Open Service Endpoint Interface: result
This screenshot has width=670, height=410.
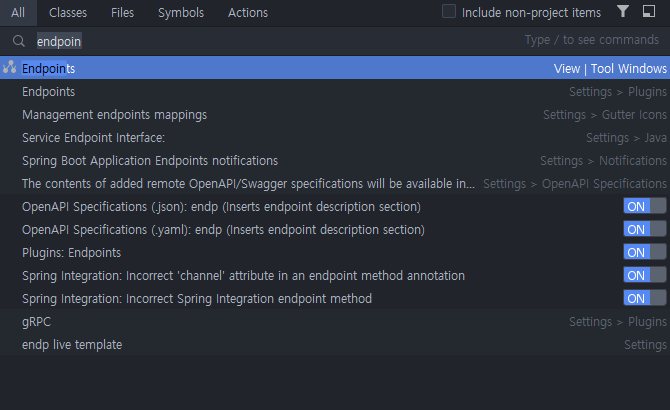point(335,138)
